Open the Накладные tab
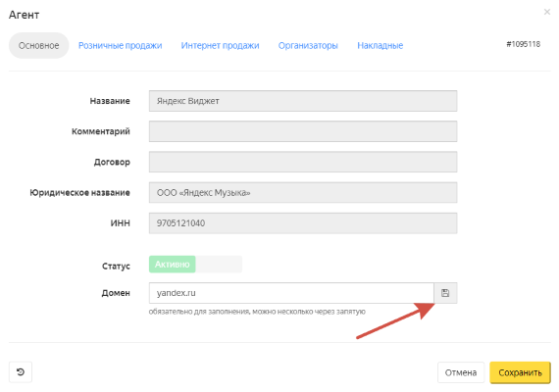 click(381, 46)
